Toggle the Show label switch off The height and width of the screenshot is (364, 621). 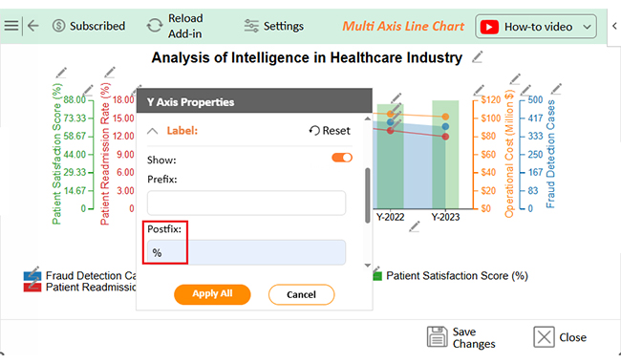click(x=342, y=158)
